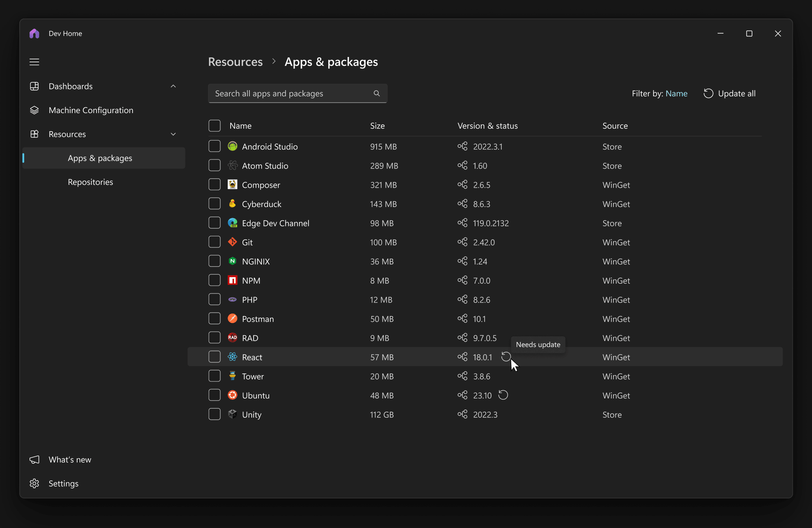Collapse the Dashboards section chevron
812x528 pixels.
click(x=173, y=86)
